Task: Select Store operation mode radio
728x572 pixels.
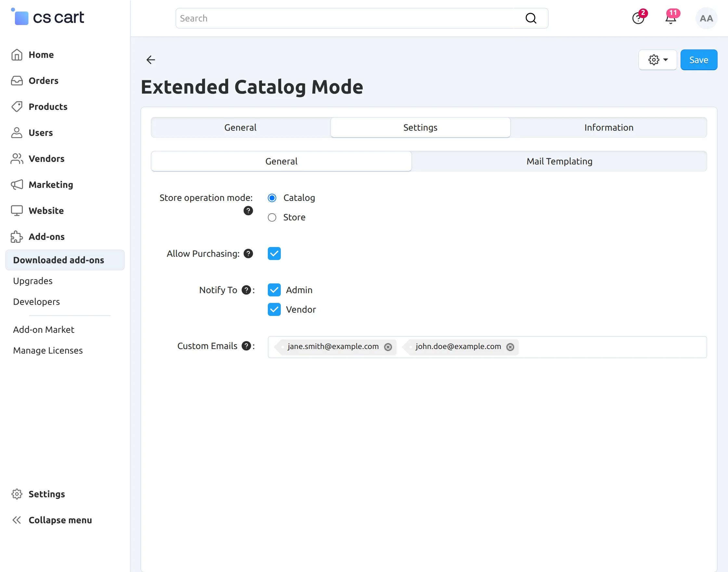Action: click(272, 218)
